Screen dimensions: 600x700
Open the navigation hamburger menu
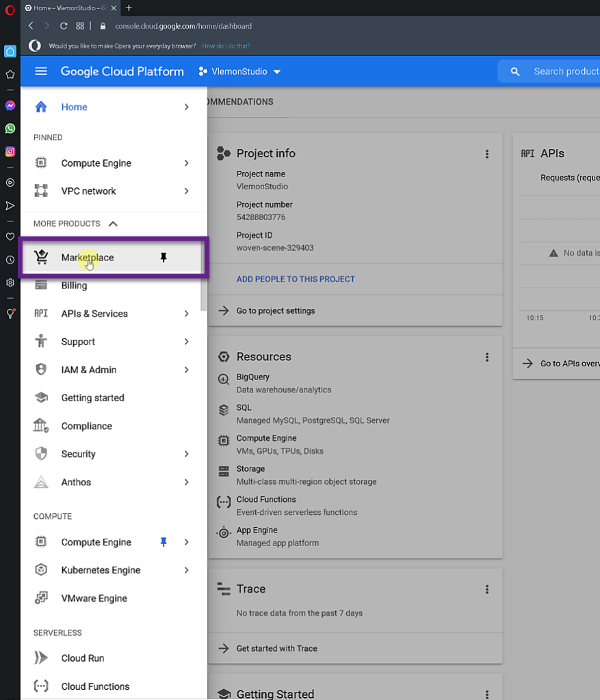[40, 71]
